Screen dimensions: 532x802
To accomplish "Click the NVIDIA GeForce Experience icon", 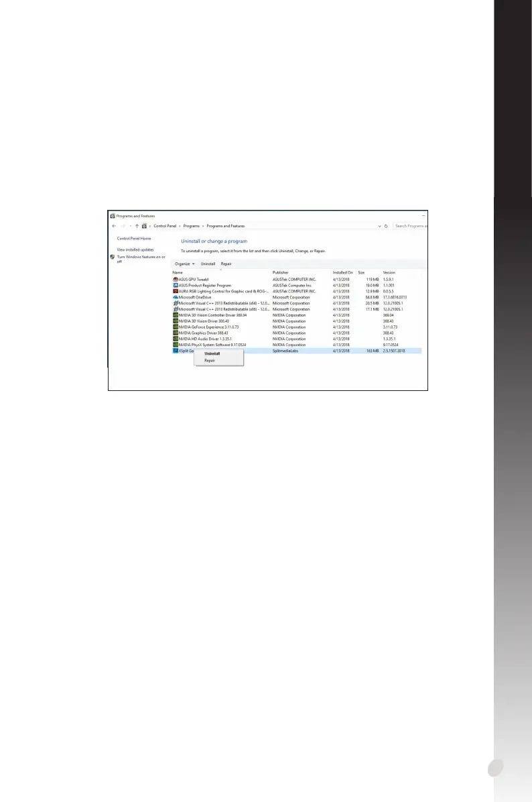I will click(x=176, y=327).
